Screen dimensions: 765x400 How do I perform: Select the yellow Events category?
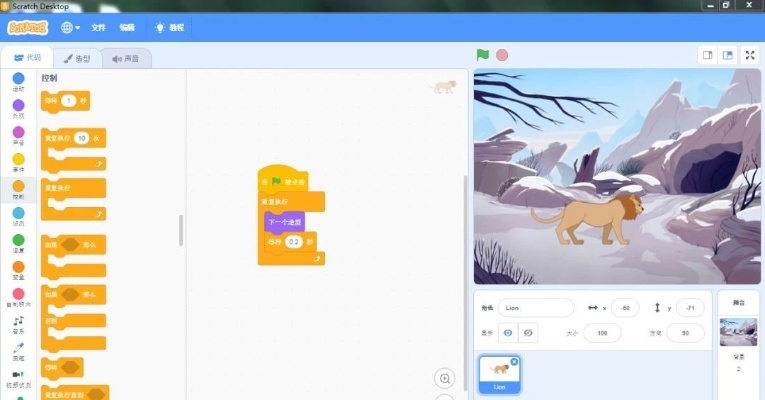tap(18, 162)
